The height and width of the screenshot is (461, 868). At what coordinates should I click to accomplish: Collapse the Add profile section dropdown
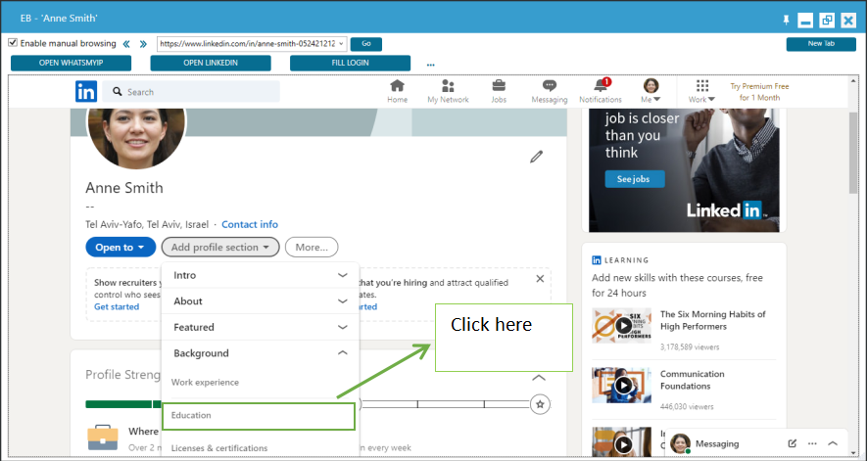221,247
